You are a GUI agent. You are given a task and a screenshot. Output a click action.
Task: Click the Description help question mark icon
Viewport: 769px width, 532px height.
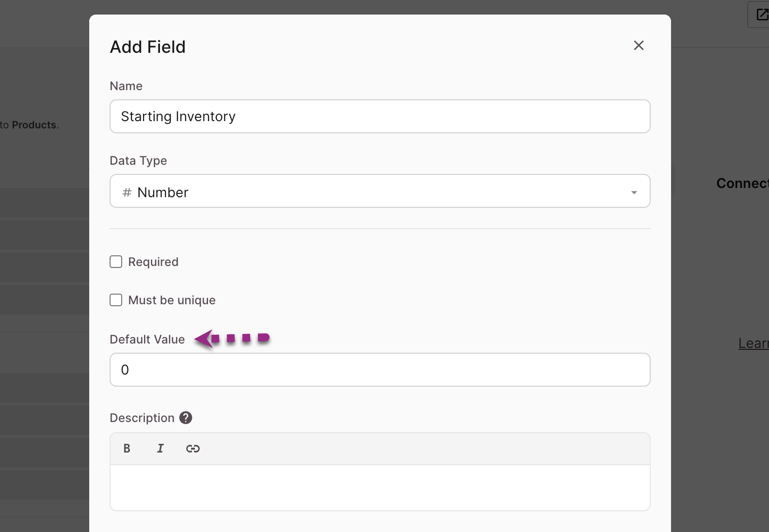point(186,418)
